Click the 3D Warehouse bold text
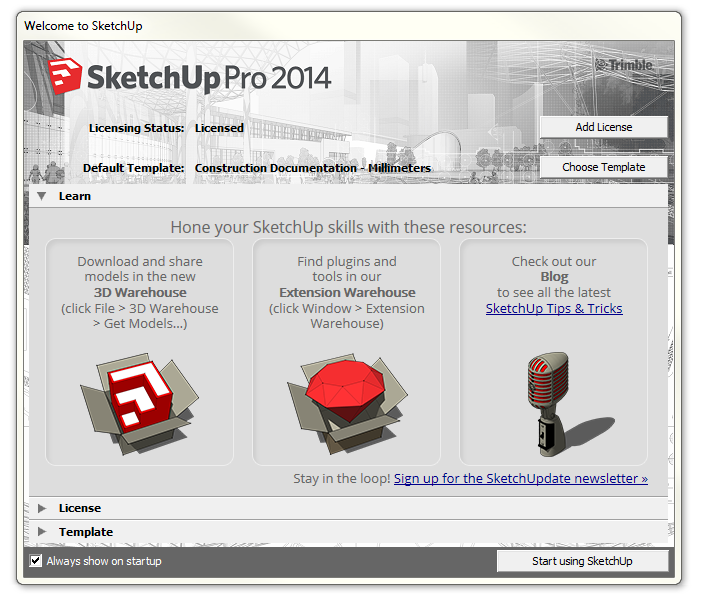 click(x=140, y=293)
